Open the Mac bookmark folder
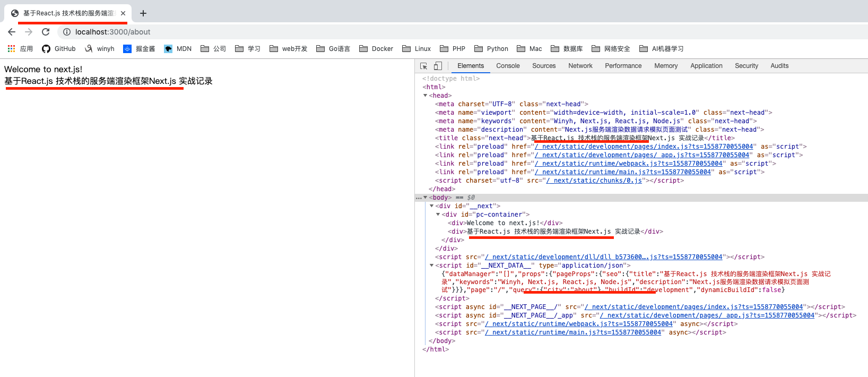This screenshot has height=377, width=868. pos(530,48)
